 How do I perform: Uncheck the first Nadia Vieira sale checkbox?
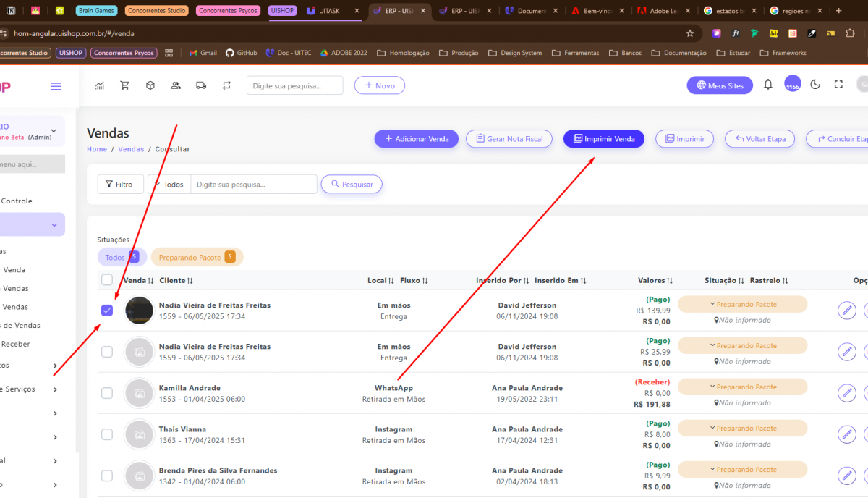[x=107, y=311]
